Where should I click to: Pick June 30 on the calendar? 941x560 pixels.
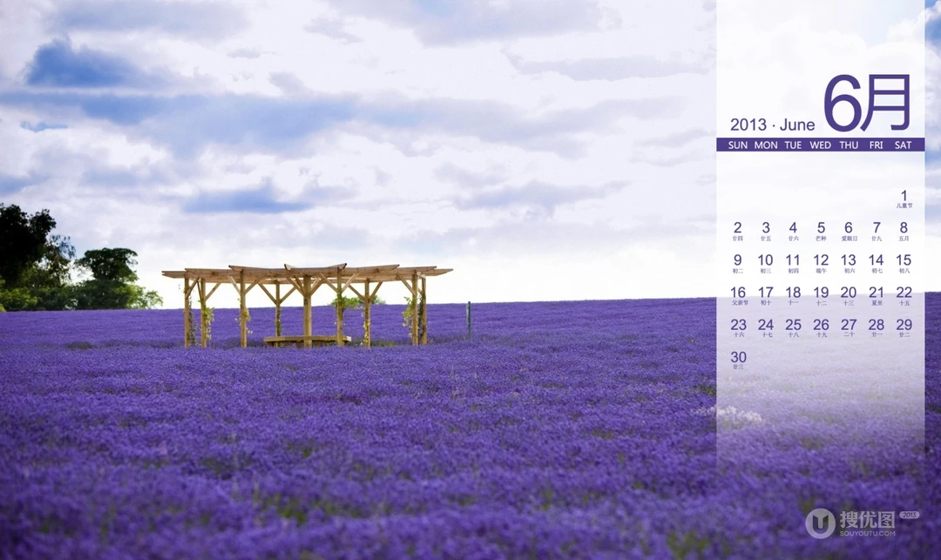coord(738,360)
